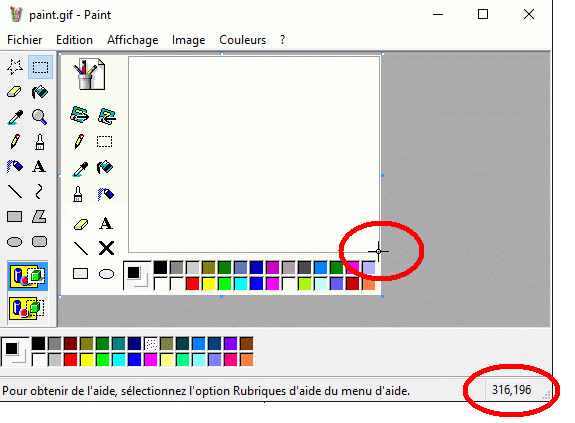Pick the yellow swatch in bottom palette

coord(87,360)
